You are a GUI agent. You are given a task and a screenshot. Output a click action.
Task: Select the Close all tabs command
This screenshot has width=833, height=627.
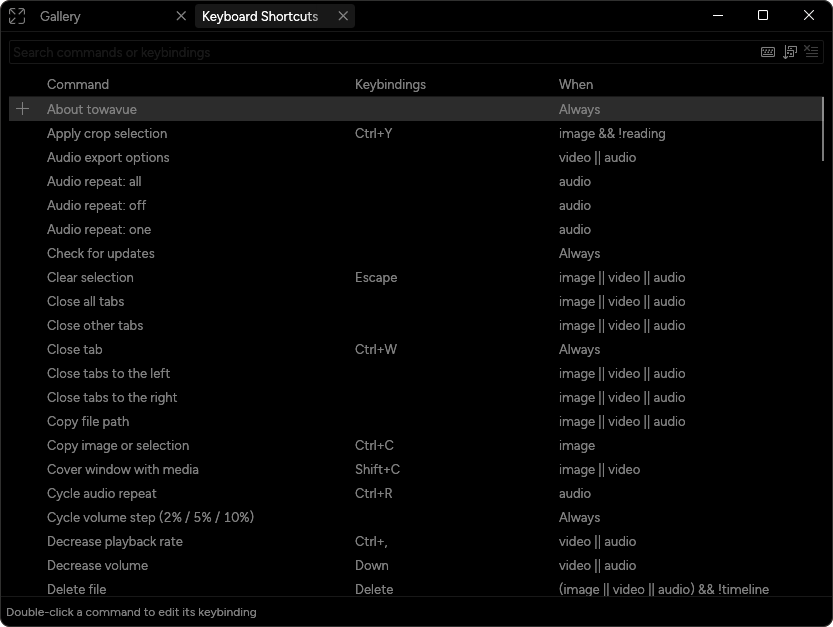(86, 301)
